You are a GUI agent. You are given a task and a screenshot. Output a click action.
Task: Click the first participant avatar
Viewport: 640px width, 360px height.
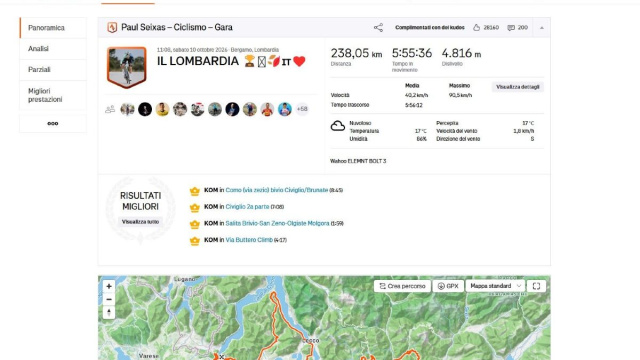point(127,109)
